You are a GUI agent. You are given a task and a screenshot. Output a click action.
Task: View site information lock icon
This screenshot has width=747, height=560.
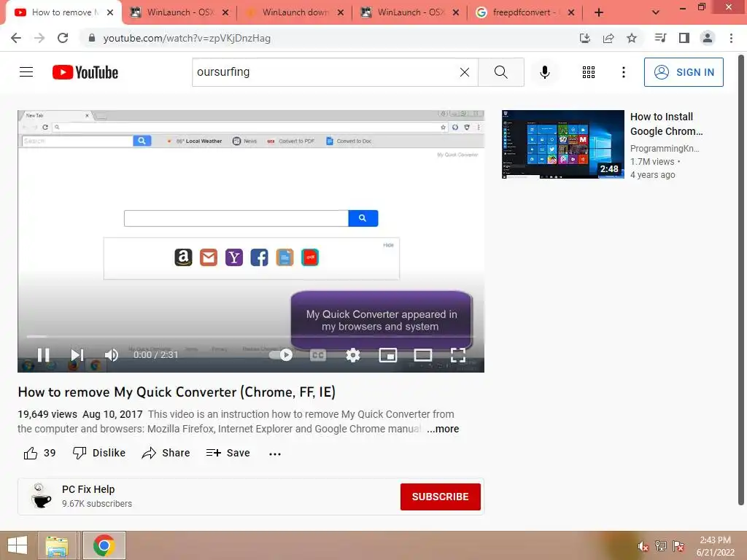(92, 38)
